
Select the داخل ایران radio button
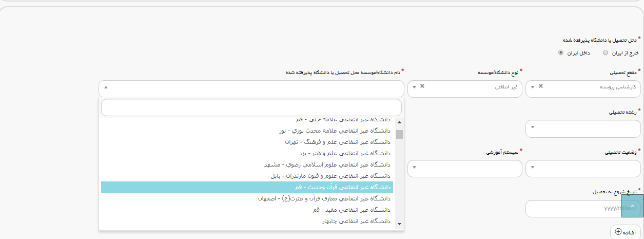(561, 52)
